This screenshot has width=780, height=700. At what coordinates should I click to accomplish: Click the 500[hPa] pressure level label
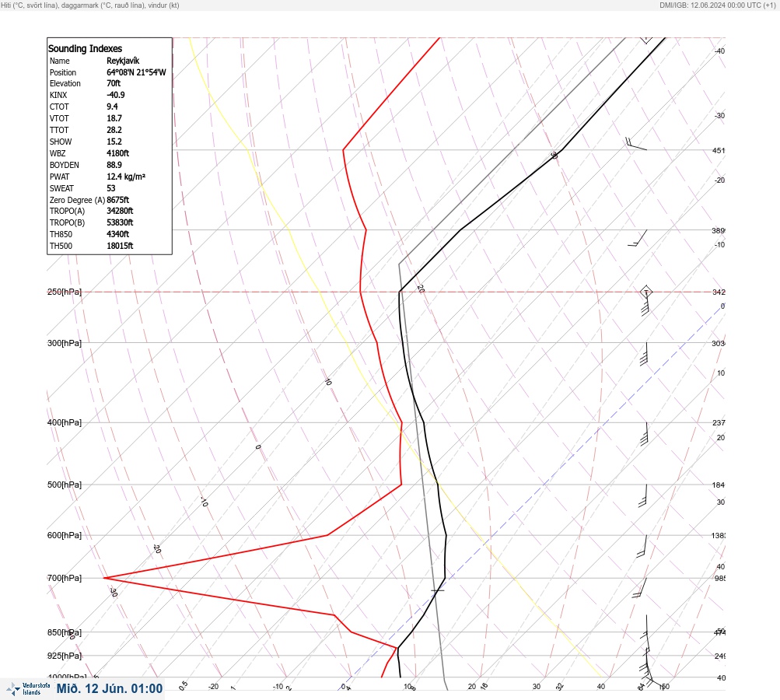coord(65,485)
